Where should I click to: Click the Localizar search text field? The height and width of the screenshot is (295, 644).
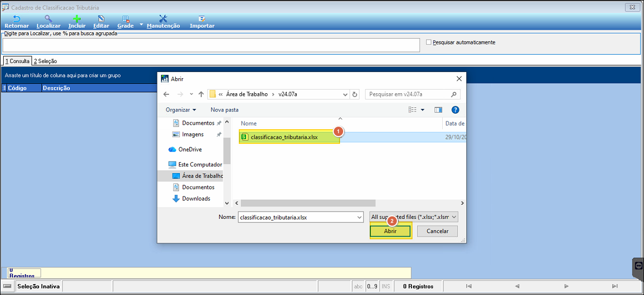(x=211, y=45)
